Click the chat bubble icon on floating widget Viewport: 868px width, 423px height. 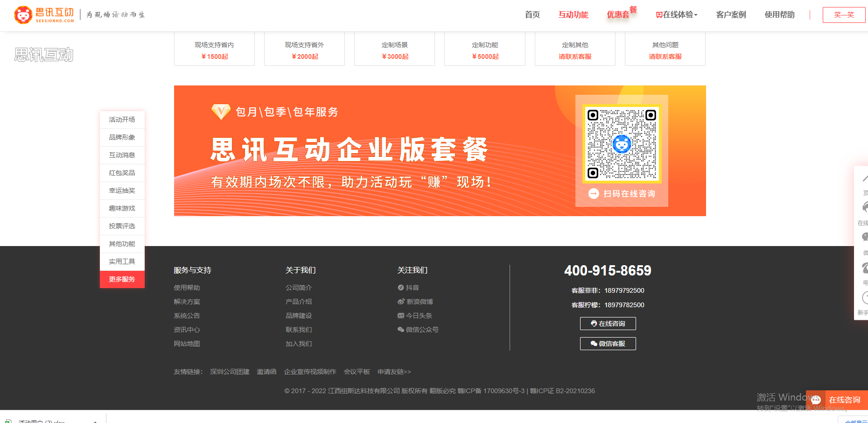[x=816, y=400]
